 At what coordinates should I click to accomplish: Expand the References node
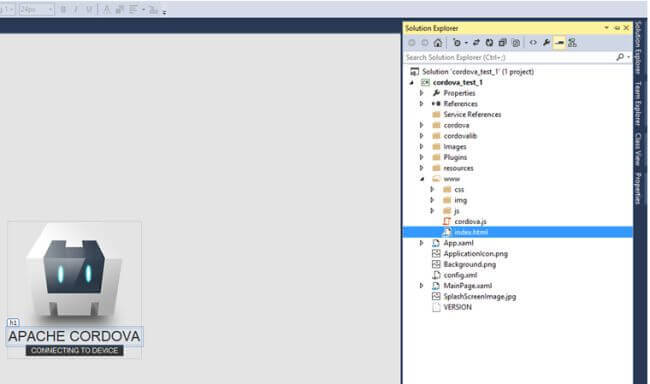422,104
